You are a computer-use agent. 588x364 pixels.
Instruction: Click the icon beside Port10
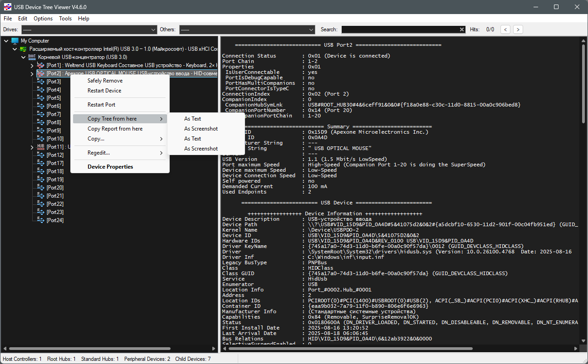(40, 139)
